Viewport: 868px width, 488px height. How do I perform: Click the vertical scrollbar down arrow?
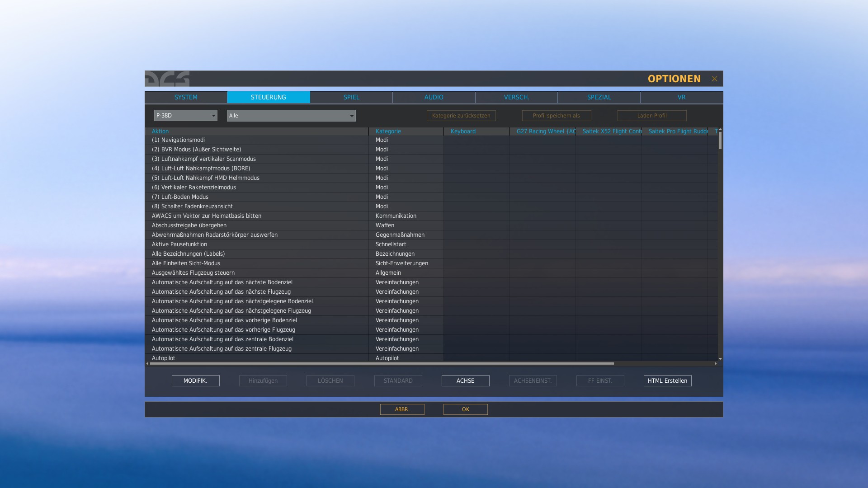[x=720, y=359]
